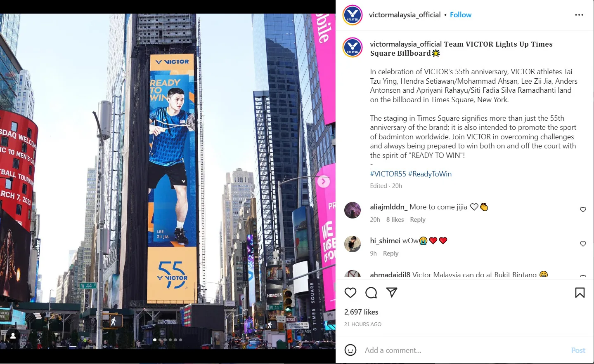Share the post with paper plane icon
This screenshot has width=594, height=364.
pos(392,293)
